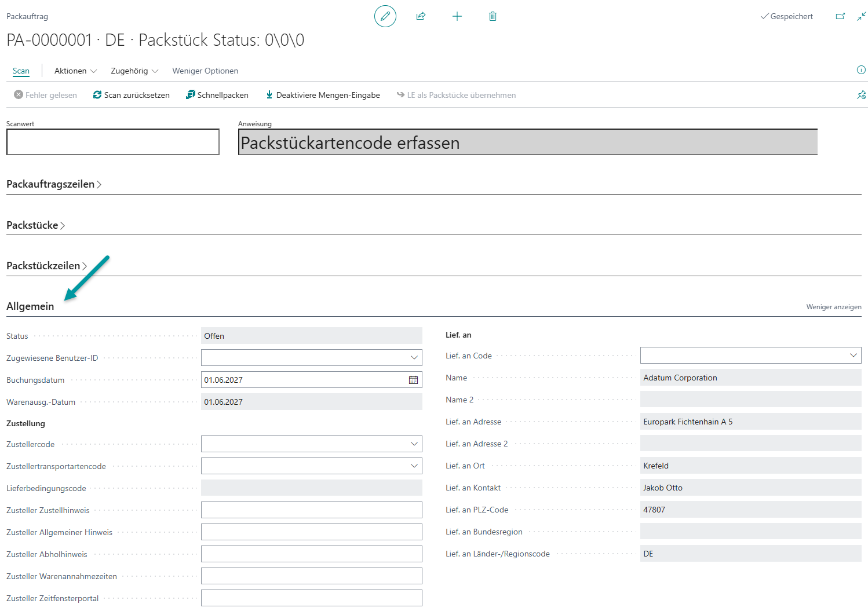Click Deaktiviere Mengen-Eingabe

[x=323, y=95]
